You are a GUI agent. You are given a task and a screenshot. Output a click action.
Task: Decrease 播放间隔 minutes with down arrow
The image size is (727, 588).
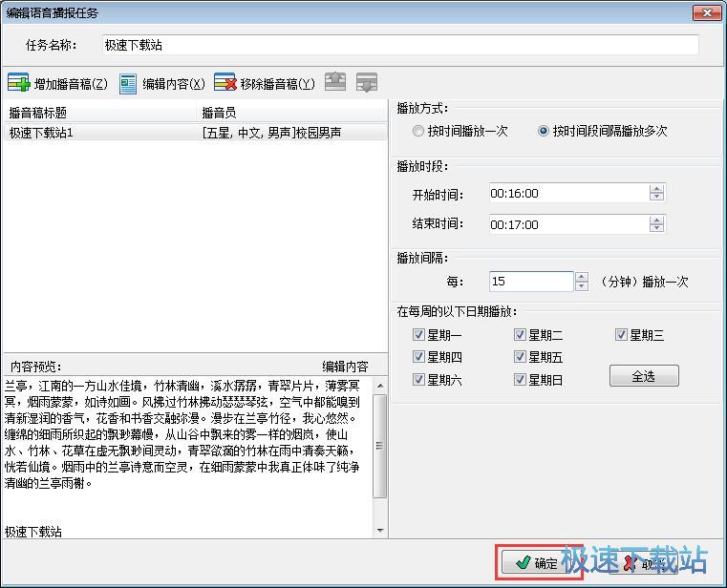582,285
